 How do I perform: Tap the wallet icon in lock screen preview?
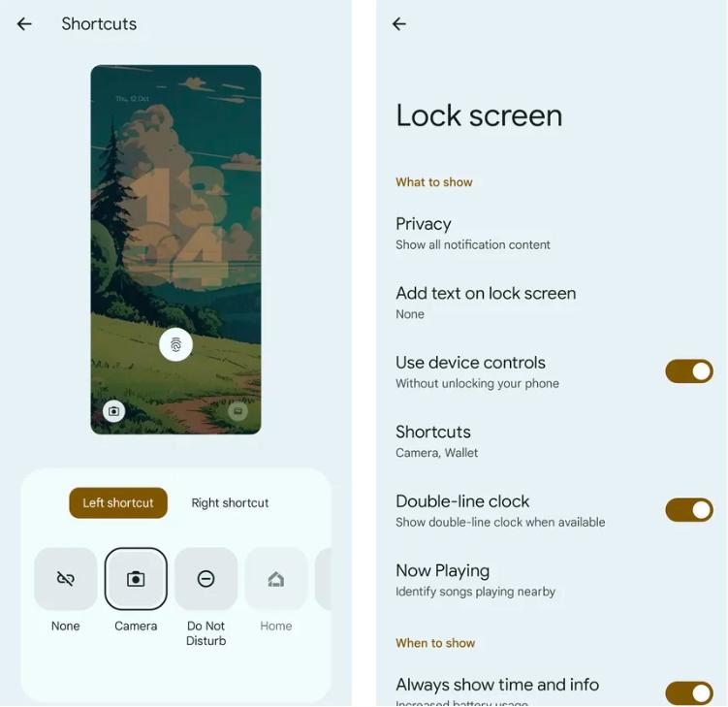coord(237,411)
